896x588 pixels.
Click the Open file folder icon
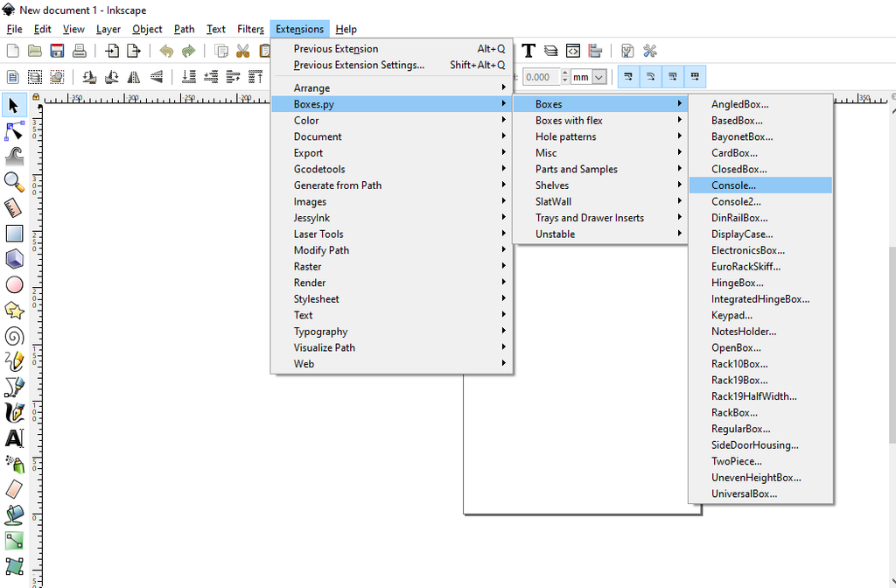(x=35, y=51)
